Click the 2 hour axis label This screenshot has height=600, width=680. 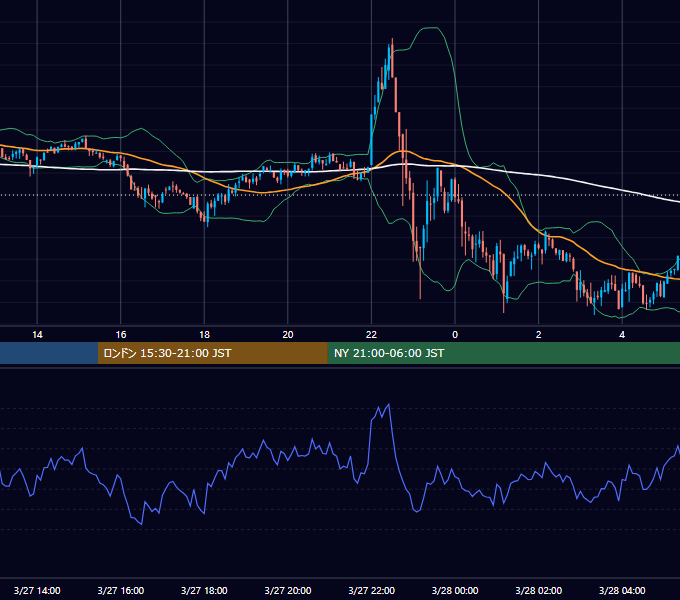(539, 335)
